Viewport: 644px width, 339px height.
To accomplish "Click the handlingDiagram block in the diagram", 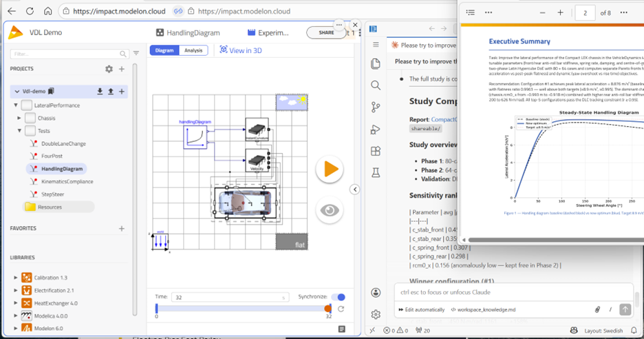I will [195, 137].
